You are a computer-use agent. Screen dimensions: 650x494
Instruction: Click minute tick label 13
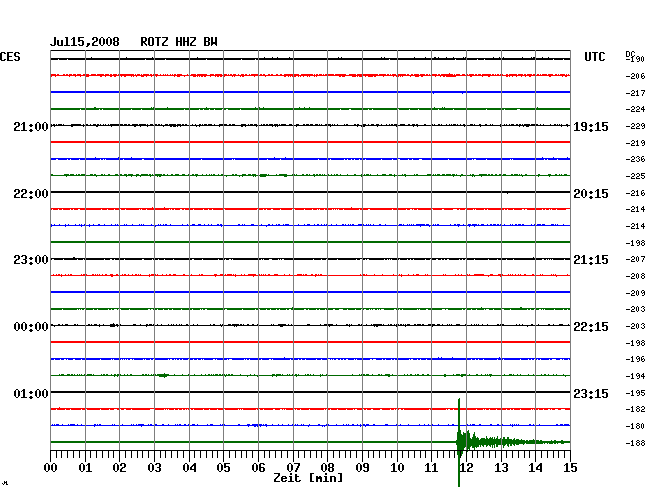[501, 468]
